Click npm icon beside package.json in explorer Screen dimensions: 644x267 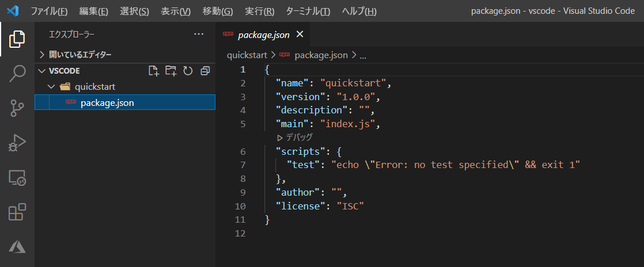[71, 102]
